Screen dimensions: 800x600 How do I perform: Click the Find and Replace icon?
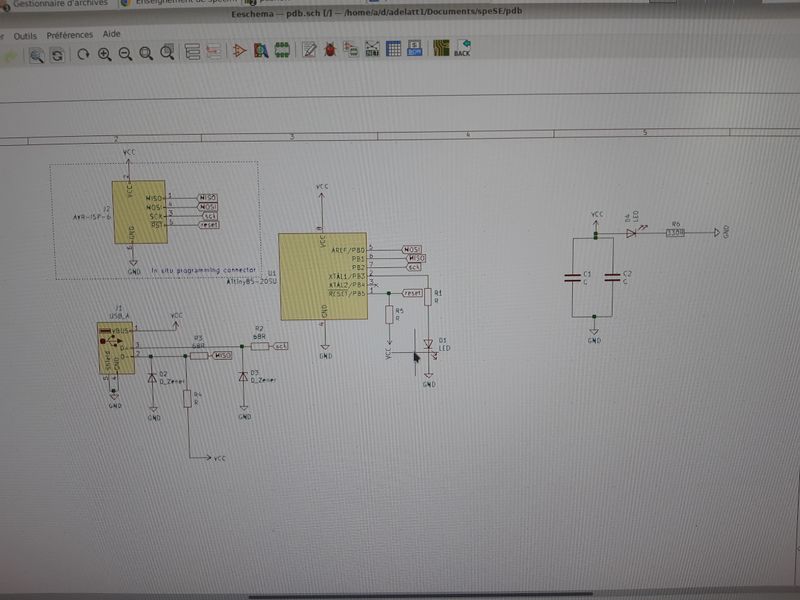(58, 54)
